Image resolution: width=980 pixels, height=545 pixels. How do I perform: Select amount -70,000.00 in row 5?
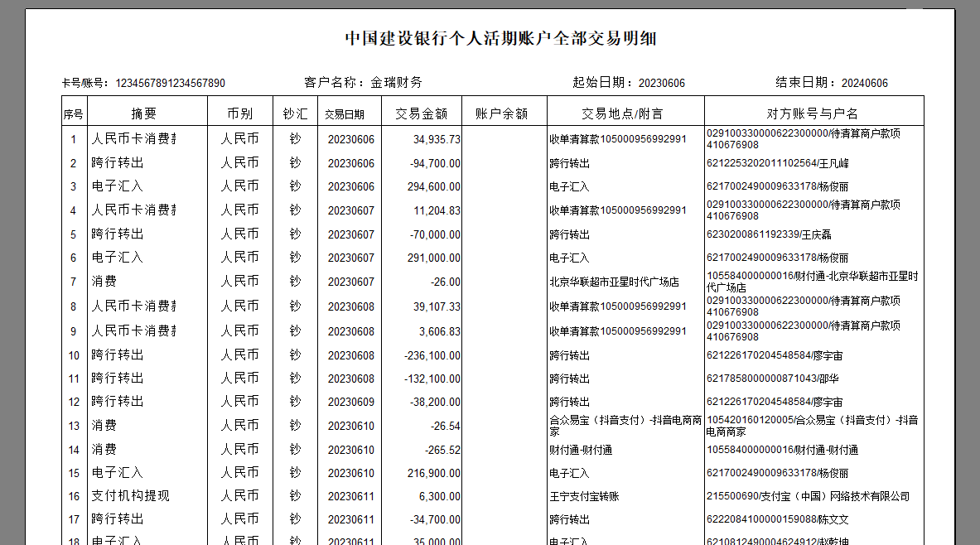pos(435,234)
